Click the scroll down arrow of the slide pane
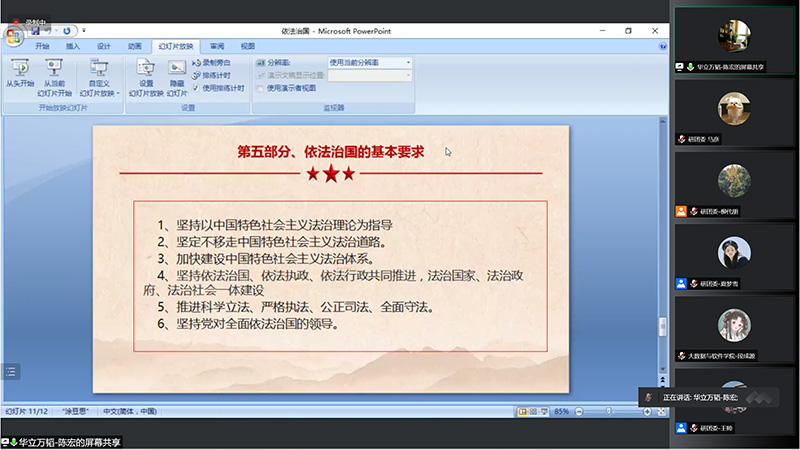Image resolution: width=800 pixels, height=450 pixels. (x=662, y=369)
